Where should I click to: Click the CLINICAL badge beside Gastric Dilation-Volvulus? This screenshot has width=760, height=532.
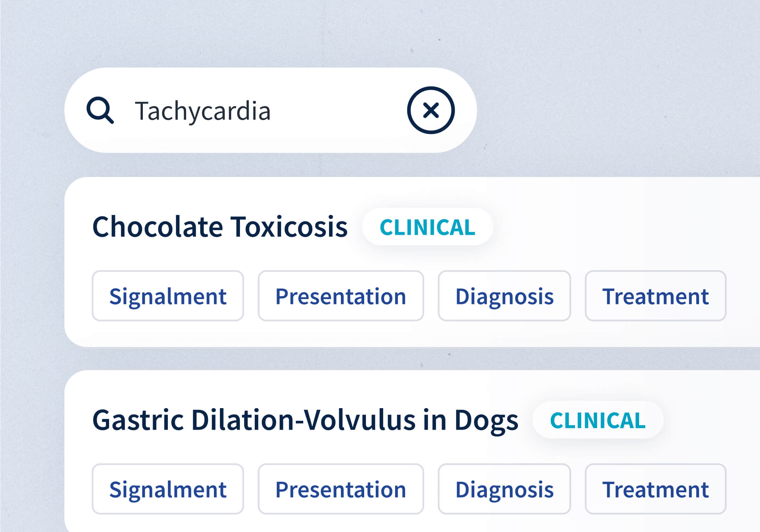coord(598,420)
